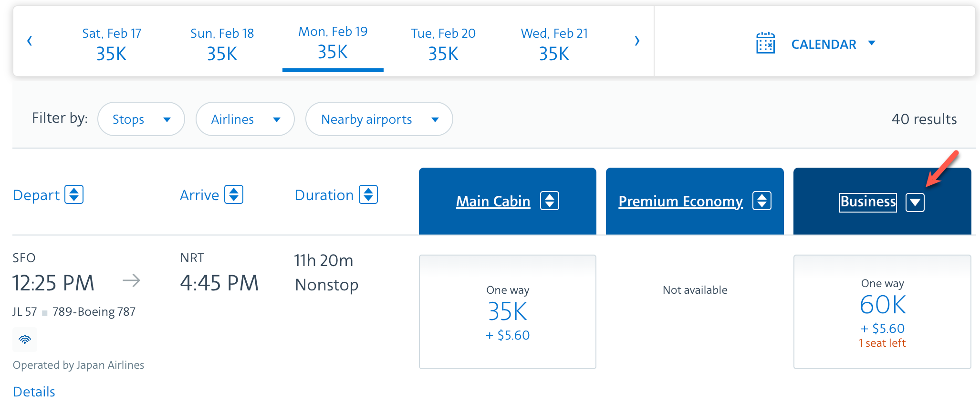
Task: Open the Stops filter dropdown
Action: [x=141, y=119]
